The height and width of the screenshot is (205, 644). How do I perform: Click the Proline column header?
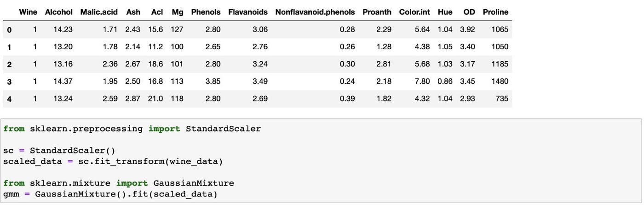coord(495,12)
